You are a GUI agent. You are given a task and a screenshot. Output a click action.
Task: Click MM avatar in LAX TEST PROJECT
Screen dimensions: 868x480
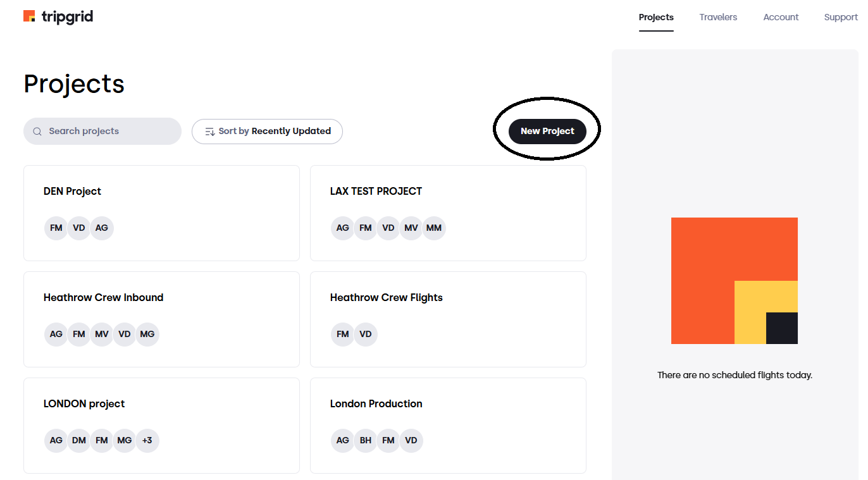tap(434, 228)
